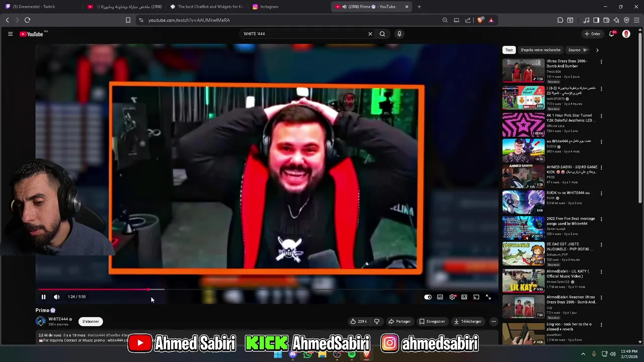Open the Créer create menu
This screenshot has height=362, width=644.
(x=592, y=34)
